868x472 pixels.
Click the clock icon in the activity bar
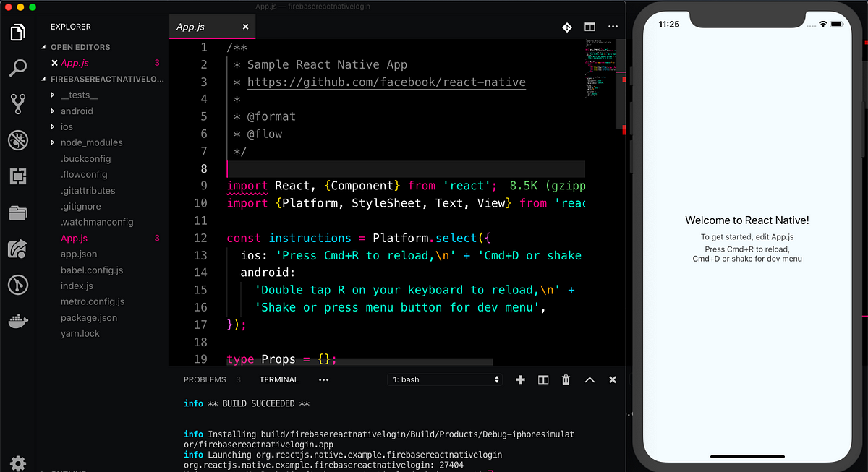click(x=18, y=285)
